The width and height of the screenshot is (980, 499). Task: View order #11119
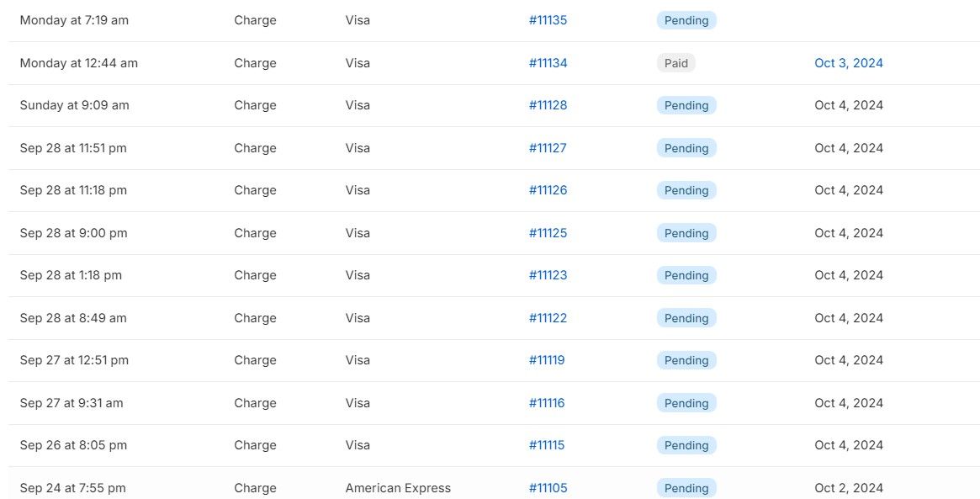click(x=547, y=360)
